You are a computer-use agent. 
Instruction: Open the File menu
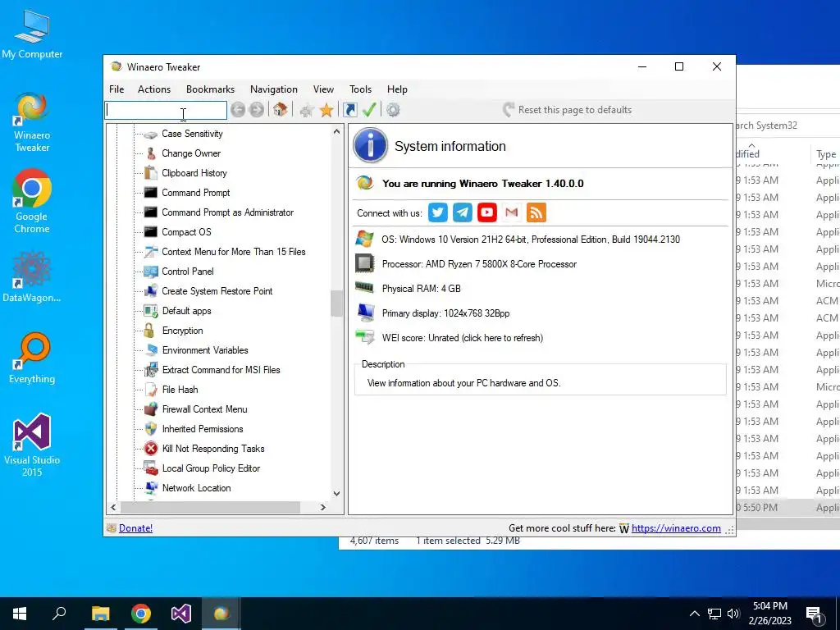point(116,89)
